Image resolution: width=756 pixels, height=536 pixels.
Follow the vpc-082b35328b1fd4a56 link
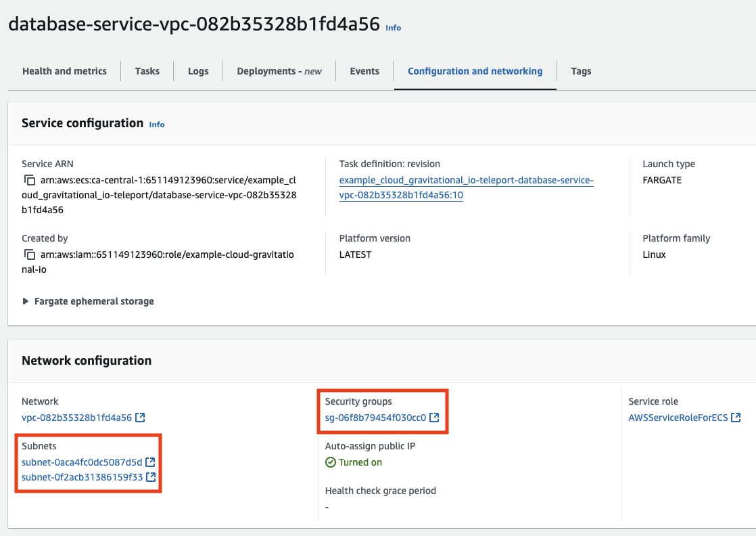pyautogui.click(x=76, y=418)
